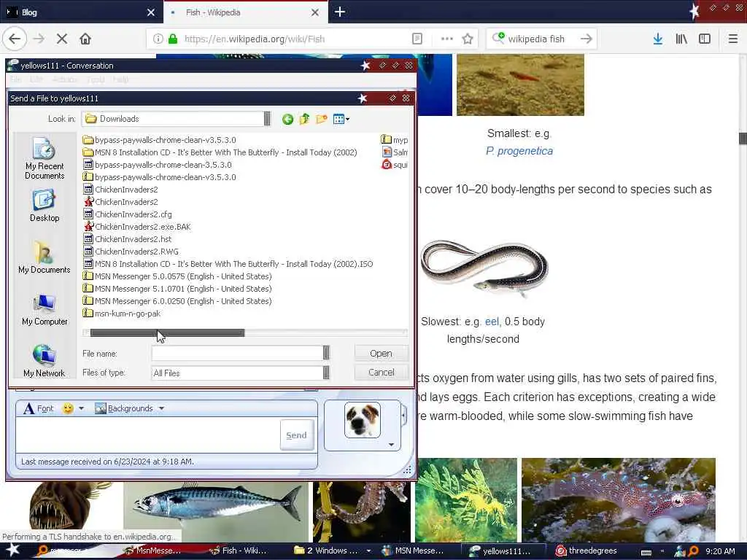This screenshot has height=560, width=747.
Task: Open the P. progenetica link
Action: coord(519,151)
